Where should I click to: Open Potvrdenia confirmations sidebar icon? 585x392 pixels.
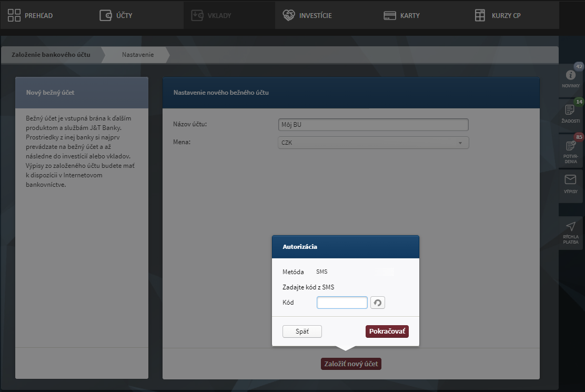click(x=570, y=146)
